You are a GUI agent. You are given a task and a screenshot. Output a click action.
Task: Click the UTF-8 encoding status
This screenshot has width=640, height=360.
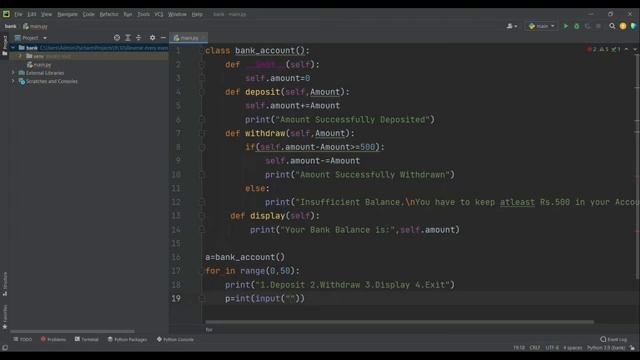(x=552, y=348)
